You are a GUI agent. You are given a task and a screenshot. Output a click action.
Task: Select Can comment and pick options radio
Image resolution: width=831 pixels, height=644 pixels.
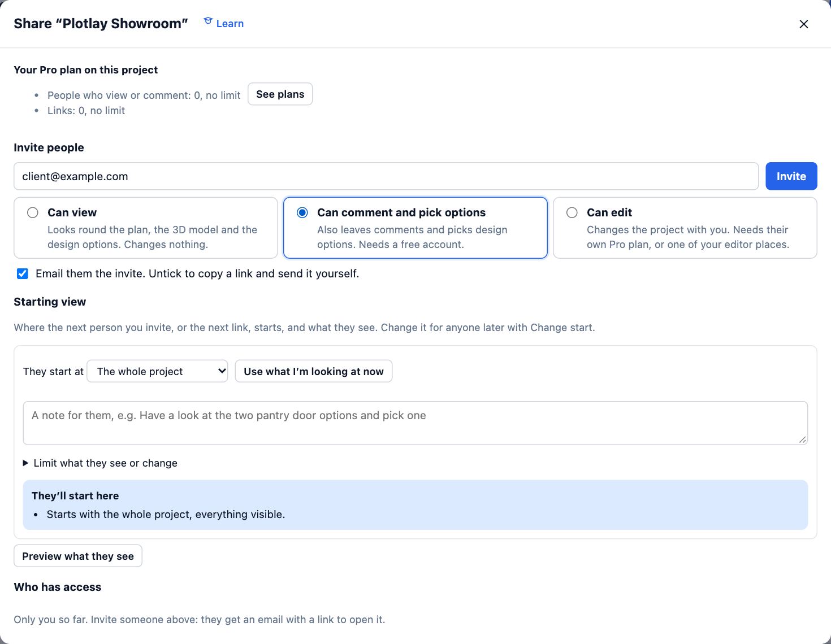(302, 212)
